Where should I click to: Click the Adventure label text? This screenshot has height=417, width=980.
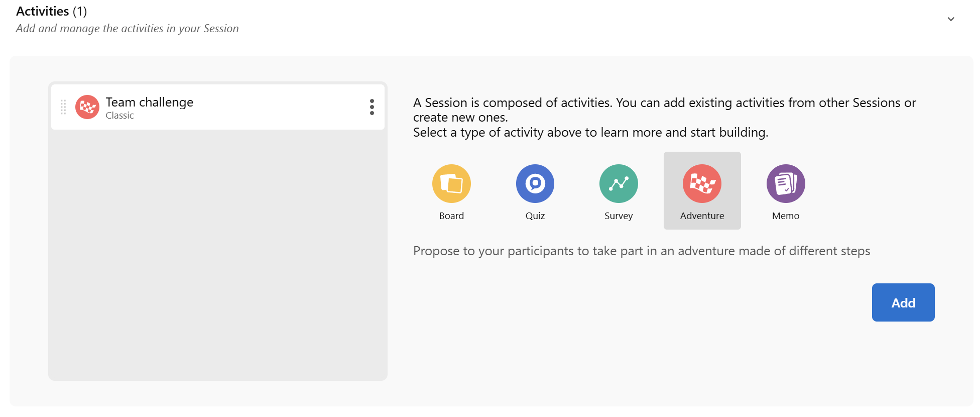pyautogui.click(x=702, y=216)
